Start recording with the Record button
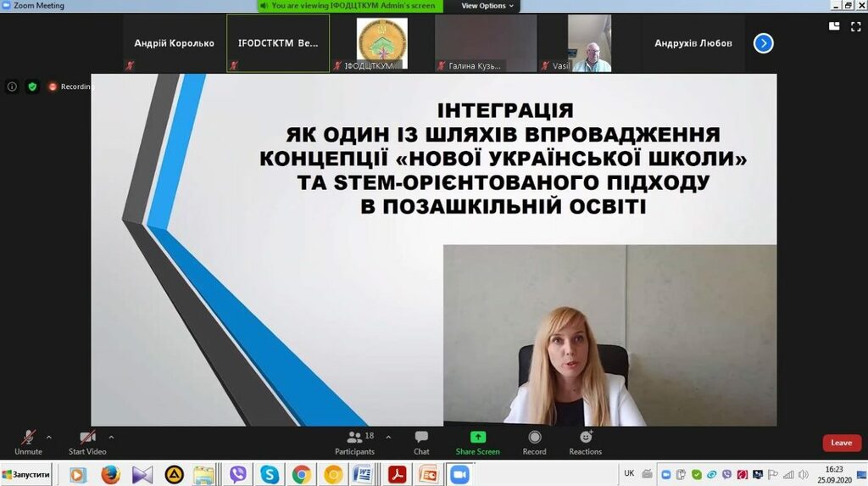868x486 pixels. 534,442
